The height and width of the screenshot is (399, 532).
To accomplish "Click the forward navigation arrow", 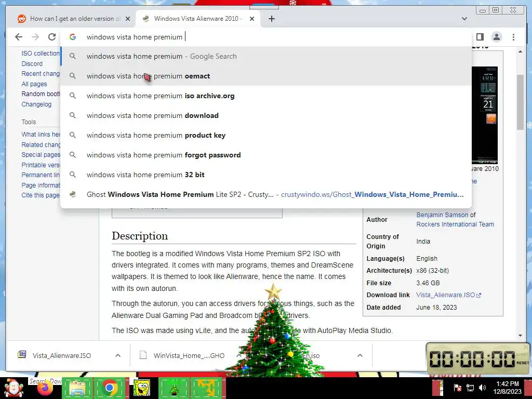I will click(35, 37).
